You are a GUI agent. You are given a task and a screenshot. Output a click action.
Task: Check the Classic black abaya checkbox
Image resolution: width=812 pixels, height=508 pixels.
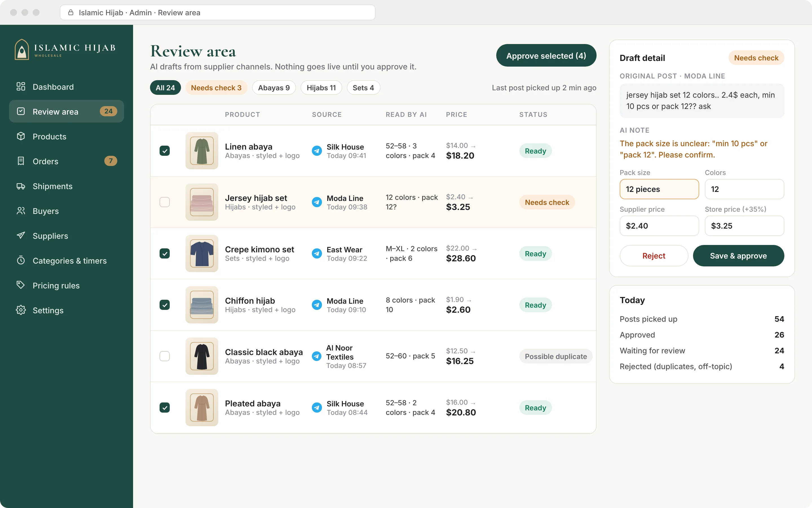tap(164, 356)
